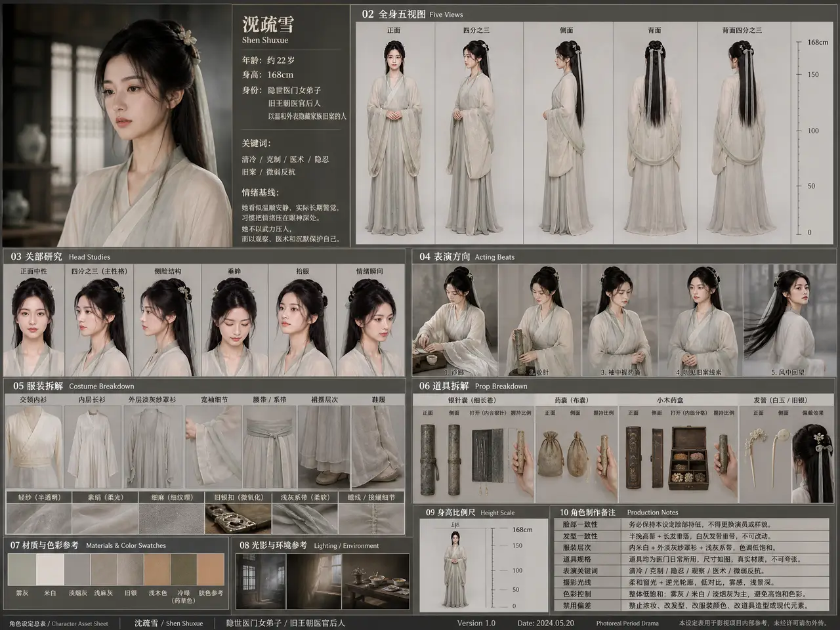Select the 浅木色 color swatch
This screenshot has height=630, width=840.
[157, 570]
